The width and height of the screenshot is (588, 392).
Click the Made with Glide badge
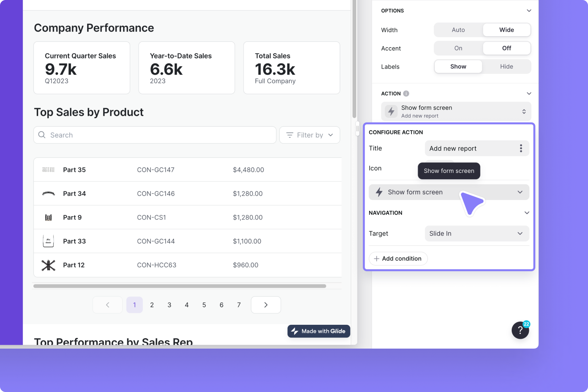point(318,331)
